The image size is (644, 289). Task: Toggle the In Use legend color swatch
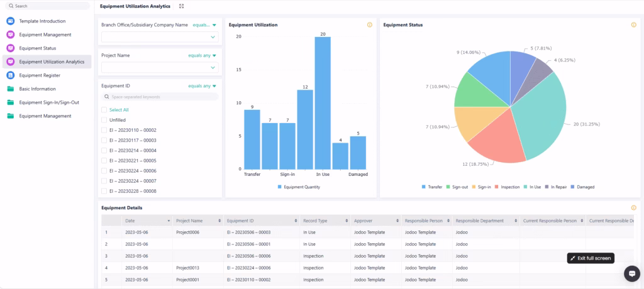tap(526, 187)
